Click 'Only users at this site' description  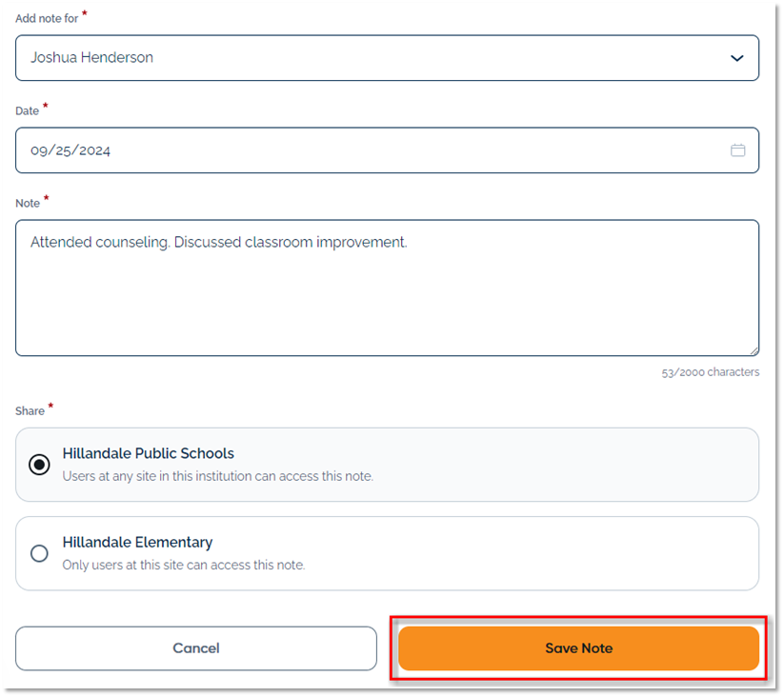pos(184,565)
